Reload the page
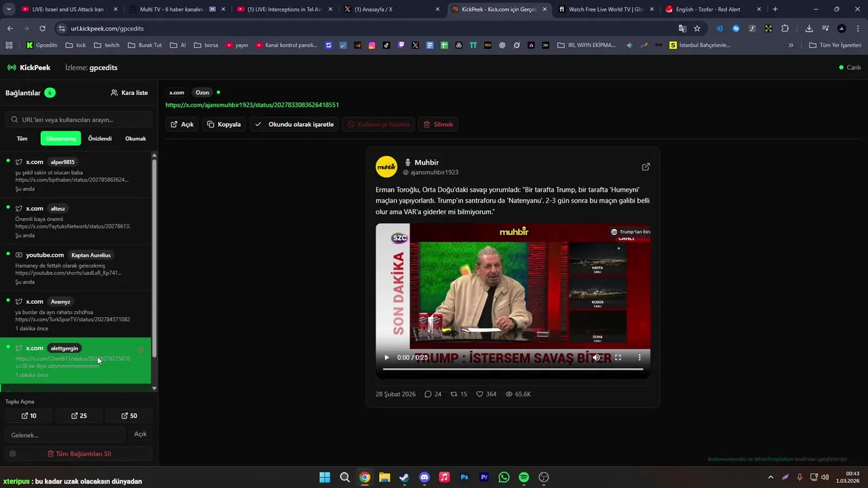 coord(42,28)
